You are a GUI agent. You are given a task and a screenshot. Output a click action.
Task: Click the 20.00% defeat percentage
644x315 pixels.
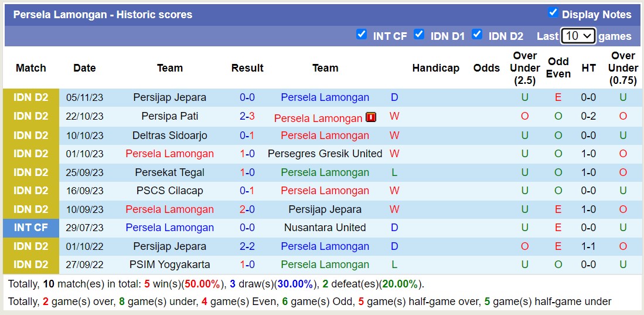pyautogui.click(x=400, y=284)
